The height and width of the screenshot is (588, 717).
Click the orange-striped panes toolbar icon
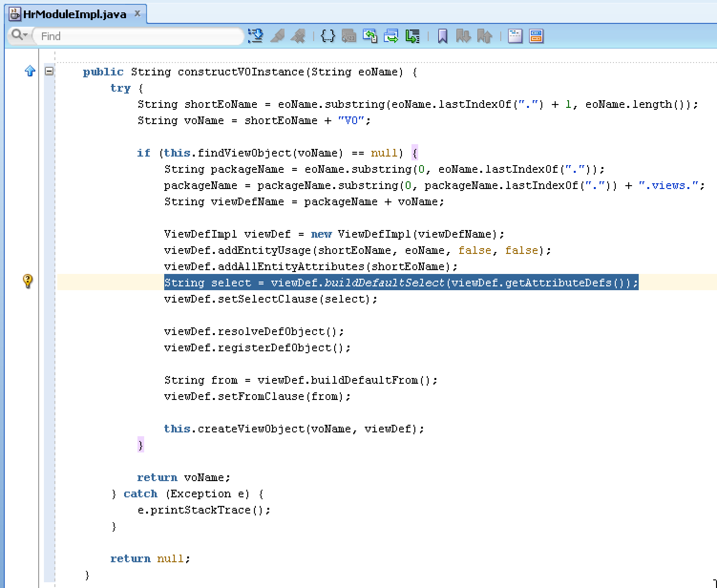tap(536, 36)
